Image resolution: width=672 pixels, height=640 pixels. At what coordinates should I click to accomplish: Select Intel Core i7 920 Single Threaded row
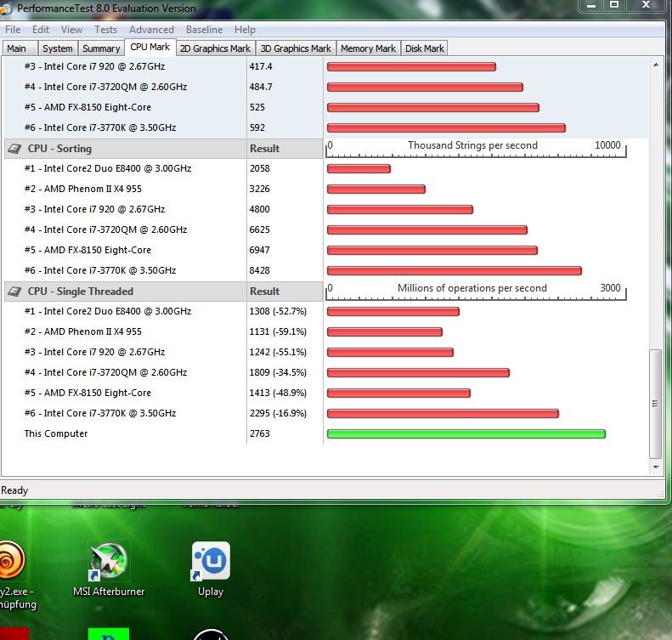pyautogui.click(x=325, y=352)
